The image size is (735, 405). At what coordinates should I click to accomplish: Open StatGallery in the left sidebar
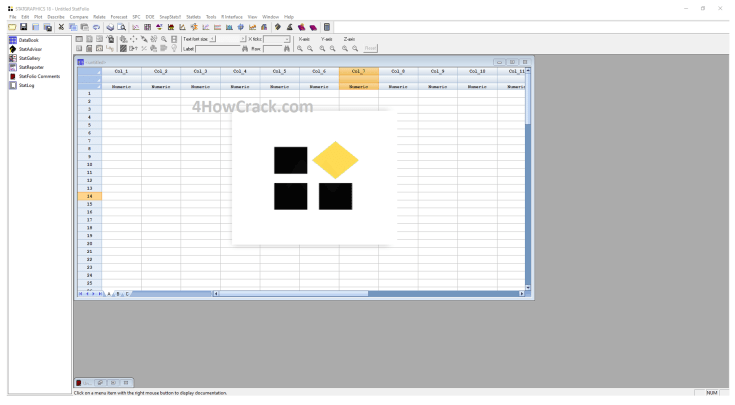tap(24, 58)
